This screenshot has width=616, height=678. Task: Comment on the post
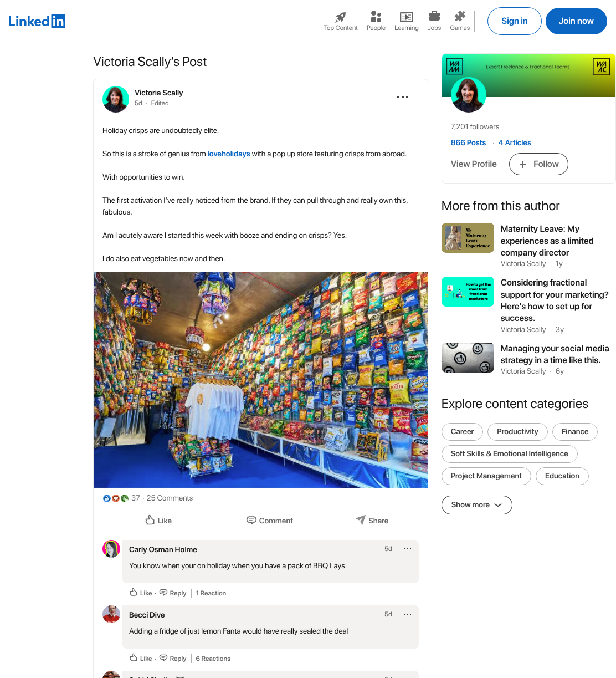(269, 521)
